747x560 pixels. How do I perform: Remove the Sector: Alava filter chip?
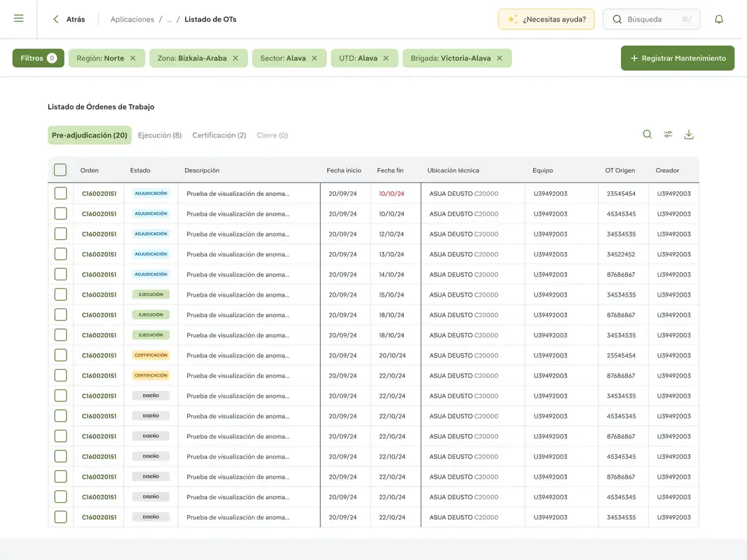coord(315,58)
